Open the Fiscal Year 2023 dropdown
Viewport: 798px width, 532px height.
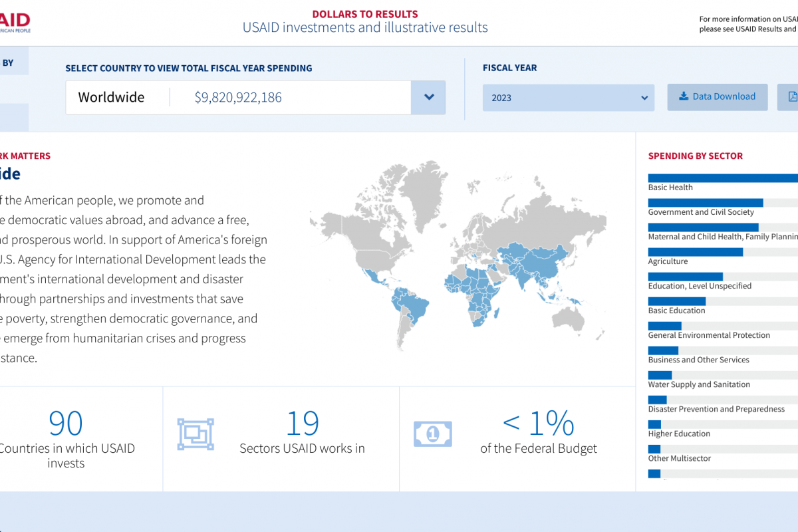pos(568,98)
